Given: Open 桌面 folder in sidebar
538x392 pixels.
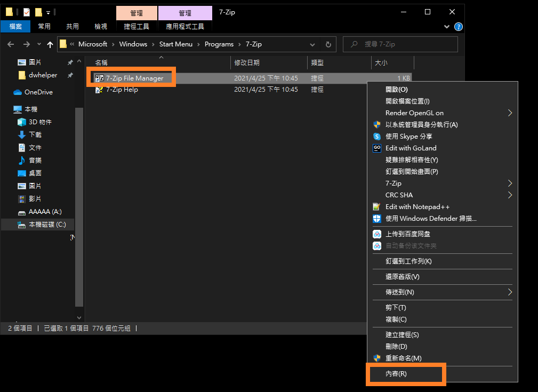Looking at the screenshot, I should pyautogui.click(x=35, y=173).
